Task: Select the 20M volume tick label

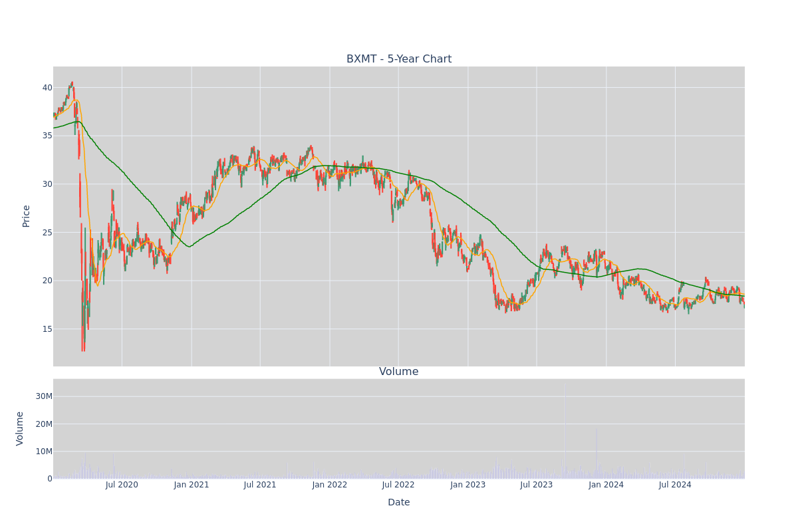Action: [44, 424]
